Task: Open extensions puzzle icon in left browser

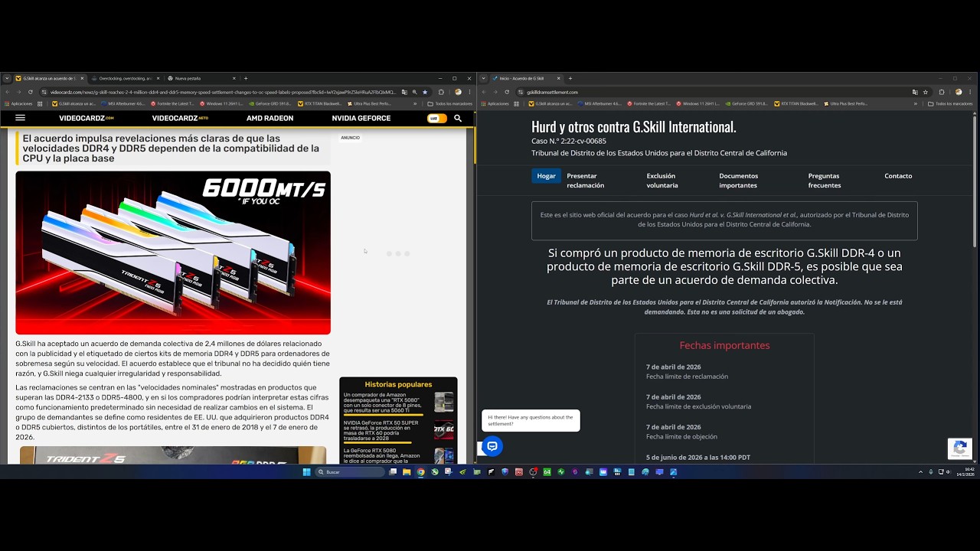Action: [x=441, y=92]
